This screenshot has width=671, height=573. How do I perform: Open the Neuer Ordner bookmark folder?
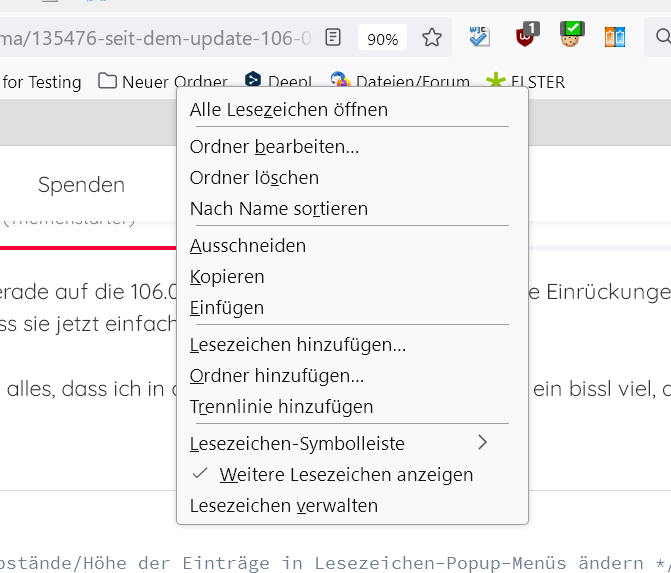pos(163,82)
